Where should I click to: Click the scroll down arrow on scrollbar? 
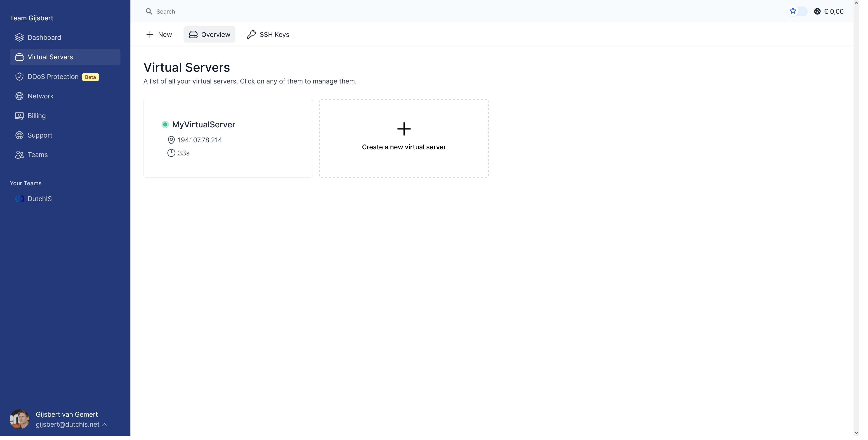tap(856, 433)
